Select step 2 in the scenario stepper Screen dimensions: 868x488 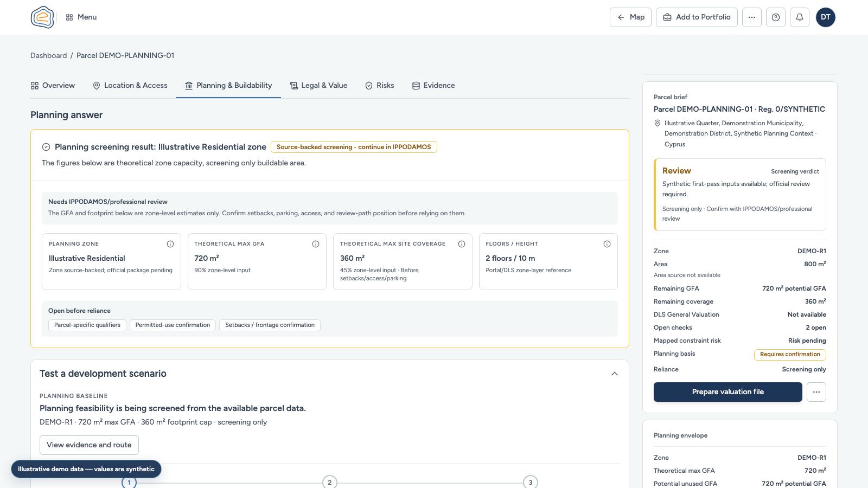click(x=330, y=482)
